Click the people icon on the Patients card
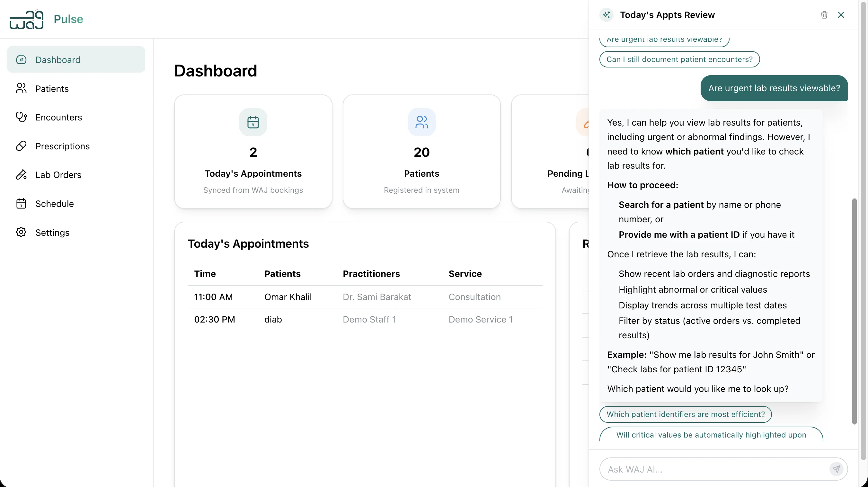 421,122
